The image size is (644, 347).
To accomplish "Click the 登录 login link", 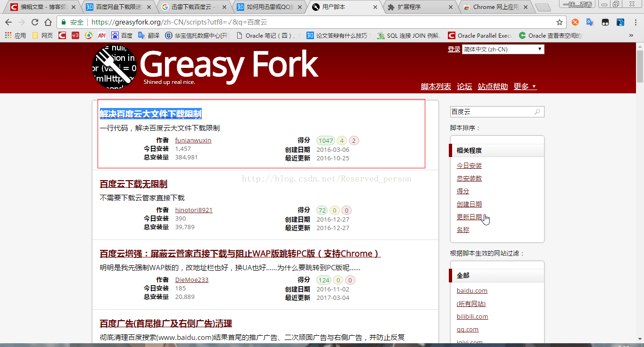I will (454, 49).
